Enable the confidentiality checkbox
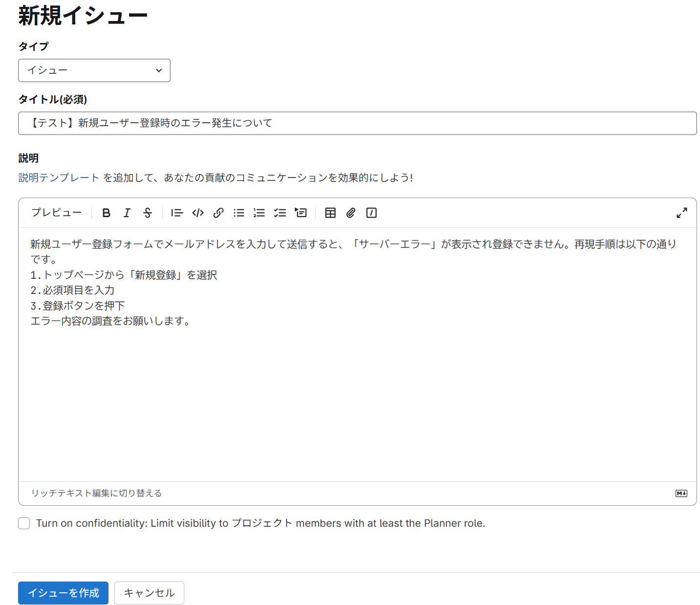 pos(24,523)
